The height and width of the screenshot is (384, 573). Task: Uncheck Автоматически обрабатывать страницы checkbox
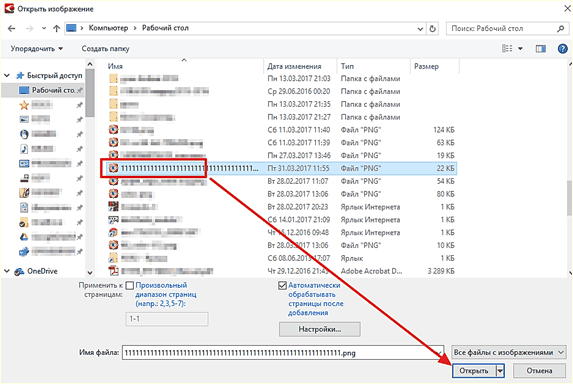(x=282, y=285)
